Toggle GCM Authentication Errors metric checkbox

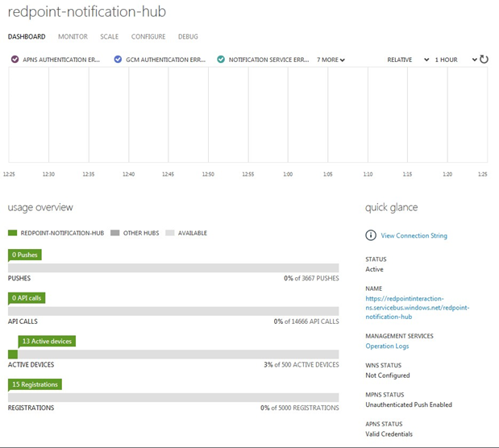pyautogui.click(x=119, y=60)
